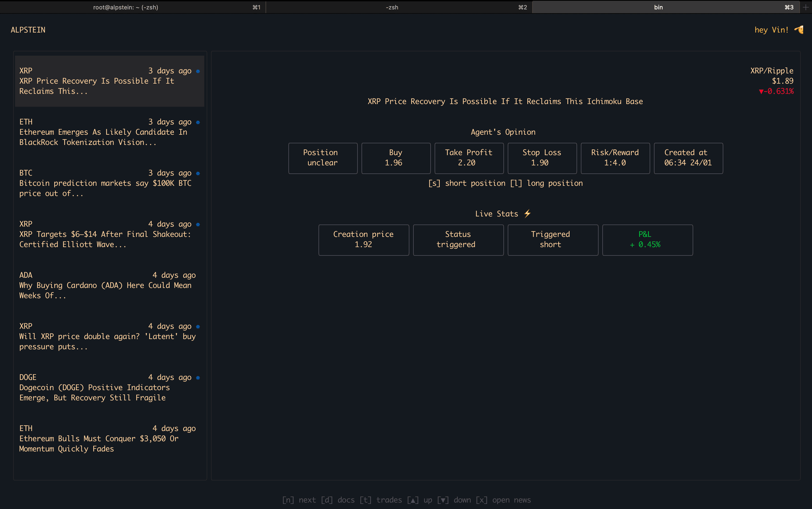Select the bin terminal tab
The height and width of the screenshot is (509, 812).
[658, 7]
